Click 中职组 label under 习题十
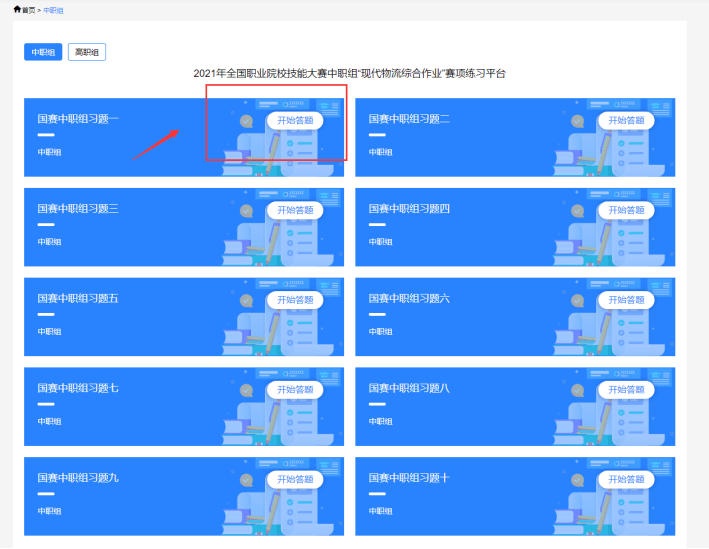 (x=380, y=511)
